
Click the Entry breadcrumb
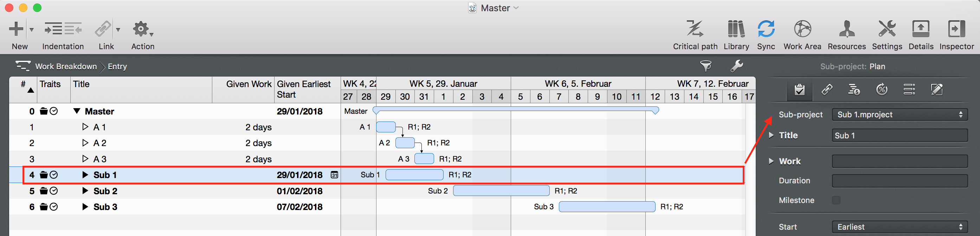(x=117, y=66)
